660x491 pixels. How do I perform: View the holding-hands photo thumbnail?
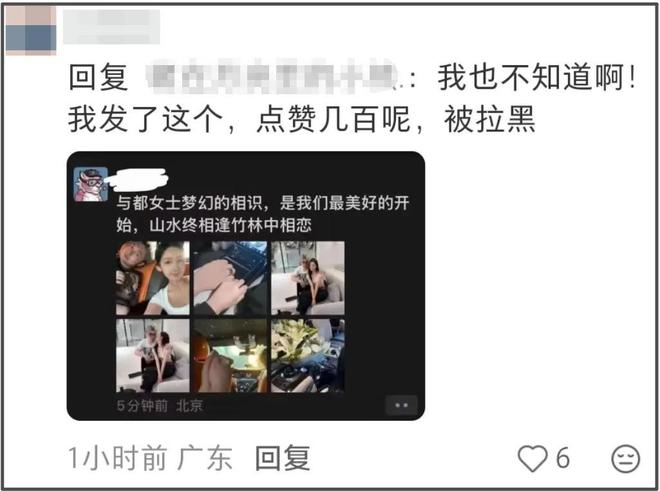click(x=230, y=278)
